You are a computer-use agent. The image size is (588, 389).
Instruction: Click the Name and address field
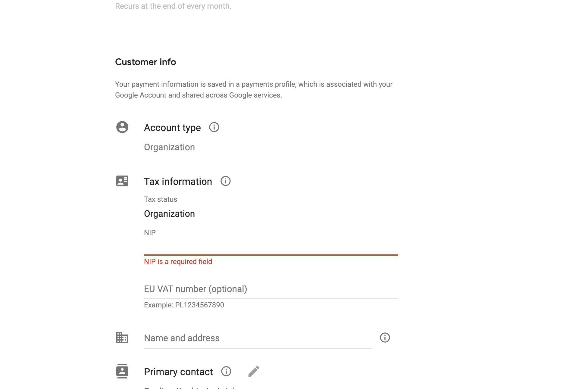258,338
